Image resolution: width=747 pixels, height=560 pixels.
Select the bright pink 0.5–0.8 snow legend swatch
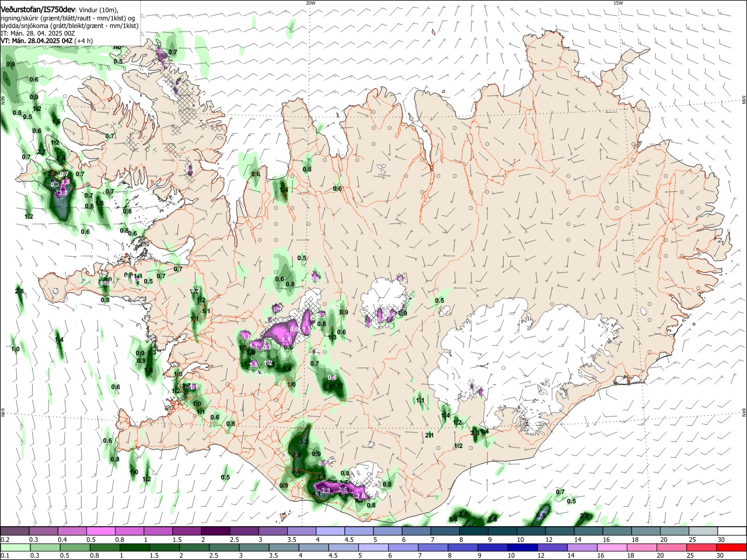100,531
